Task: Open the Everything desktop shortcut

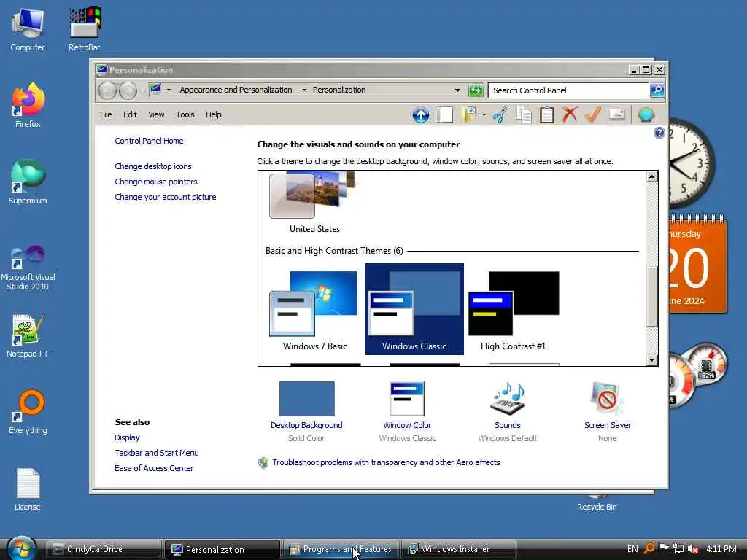Action: pos(28,413)
